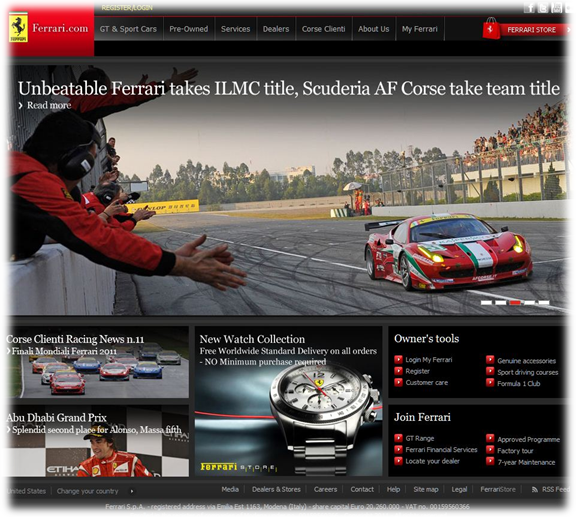The image size is (576, 517).
Task: Click the red arrow icon beside Genuine accessories
Action: (x=490, y=360)
